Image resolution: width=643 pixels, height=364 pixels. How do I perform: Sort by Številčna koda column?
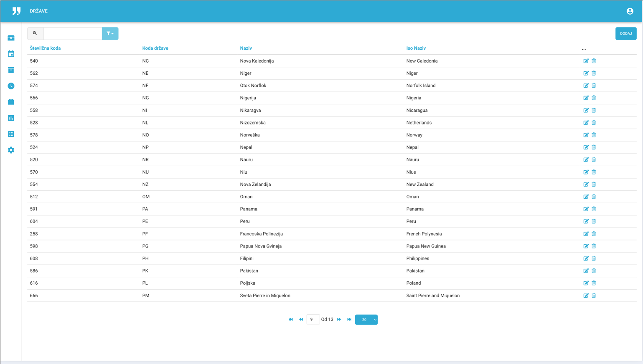coord(45,48)
